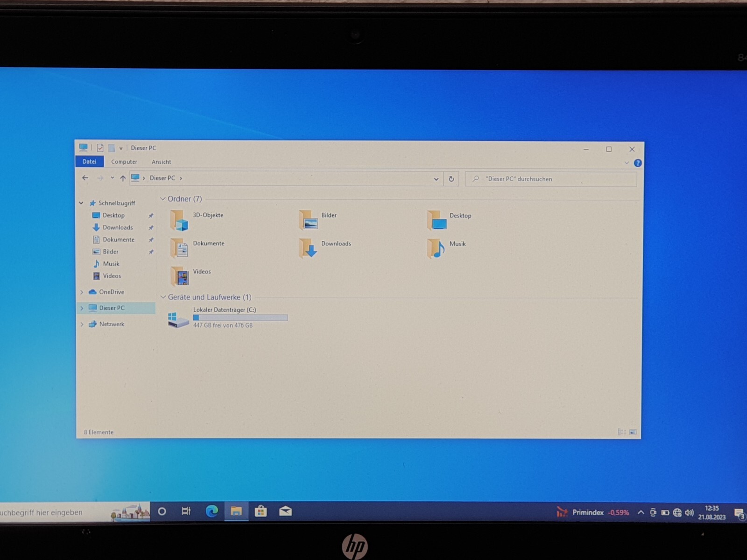Image resolution: width=747 pixels, height=560 pixels.
Task: Select Videos in the navigation pane
Action: [x=112, y=276]
